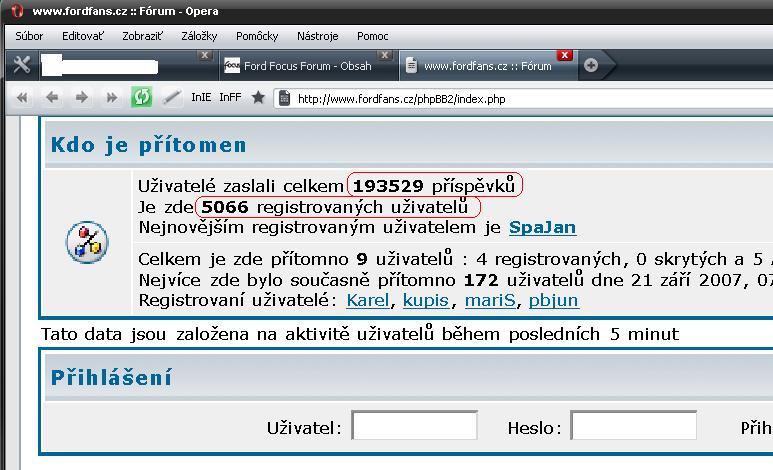Viewport: 773px width, 470px height.
Task: Go forward to next page
Action: pyautogui.click(x=82, y=98)
